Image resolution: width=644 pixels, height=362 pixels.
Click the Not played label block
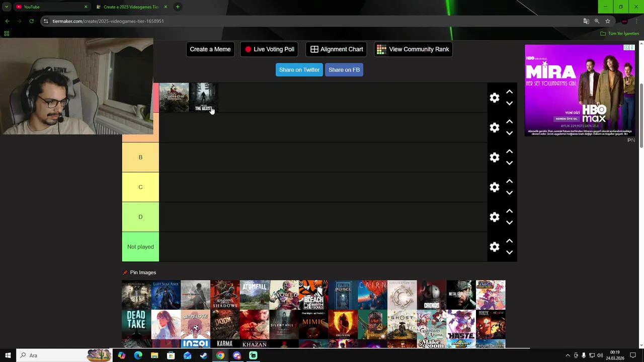click(x=140, y=247)
